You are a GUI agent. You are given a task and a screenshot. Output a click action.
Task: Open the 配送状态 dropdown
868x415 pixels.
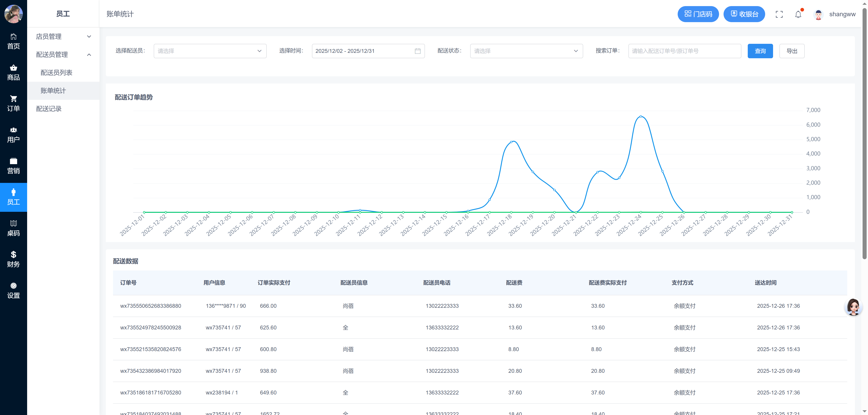click(526, 51)
